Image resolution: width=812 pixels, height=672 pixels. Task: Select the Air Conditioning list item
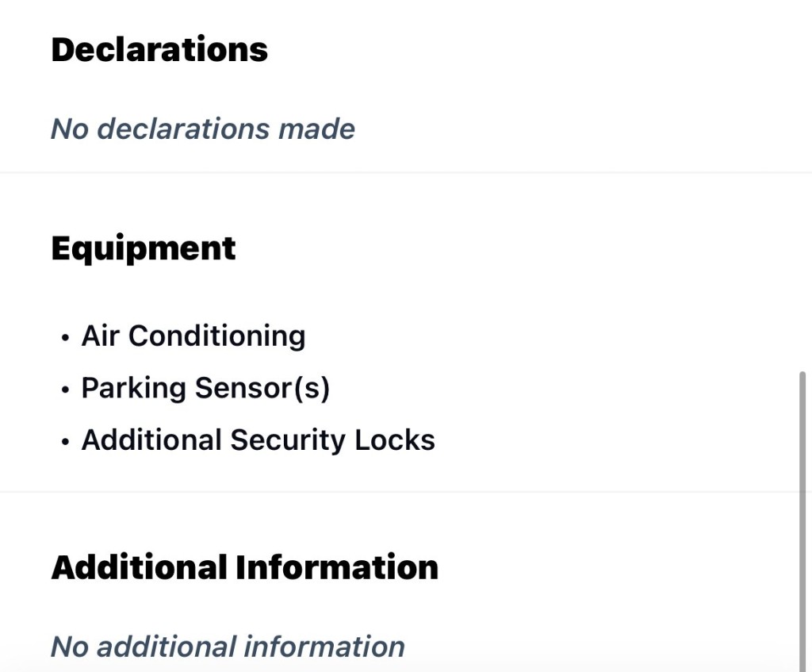pos(193,336)
